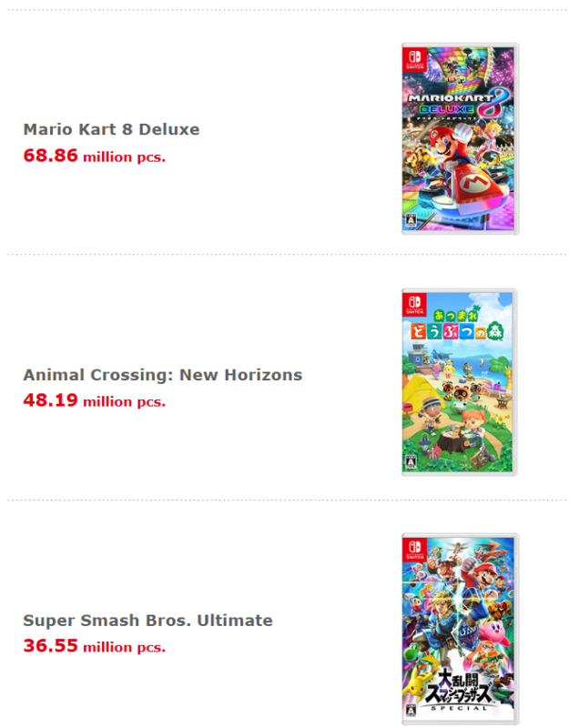
Task: Click the 48.19 million pcs. sales figure
Action: (95, 401)
